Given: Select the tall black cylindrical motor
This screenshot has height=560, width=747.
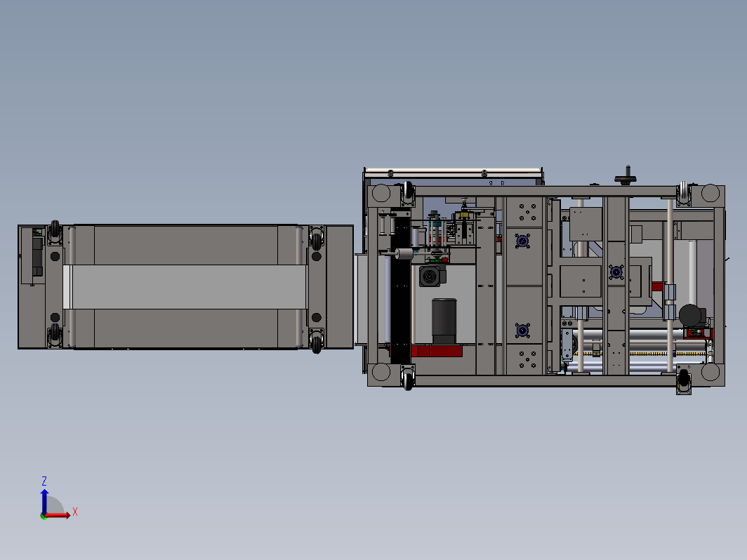Looking at the screenshot, I should [x=444, y=321].
